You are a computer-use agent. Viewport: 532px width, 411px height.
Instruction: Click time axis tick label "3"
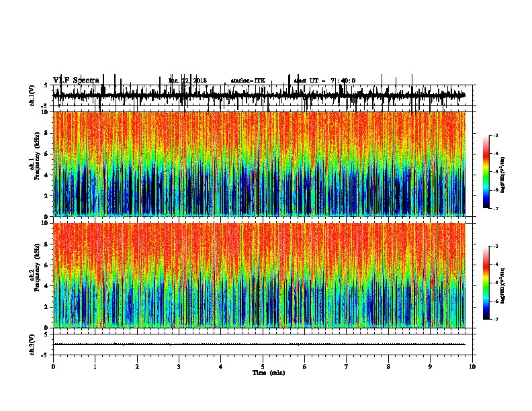[179, 367]
